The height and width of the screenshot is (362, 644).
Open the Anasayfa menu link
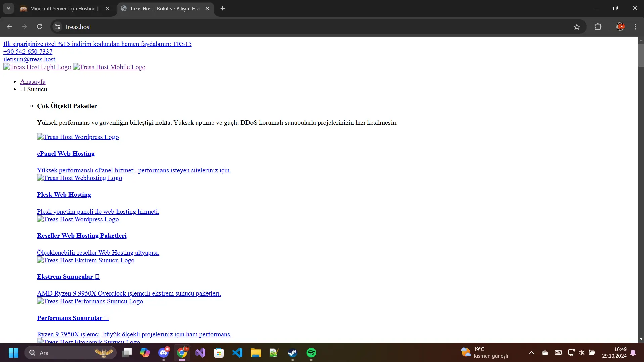33,82
